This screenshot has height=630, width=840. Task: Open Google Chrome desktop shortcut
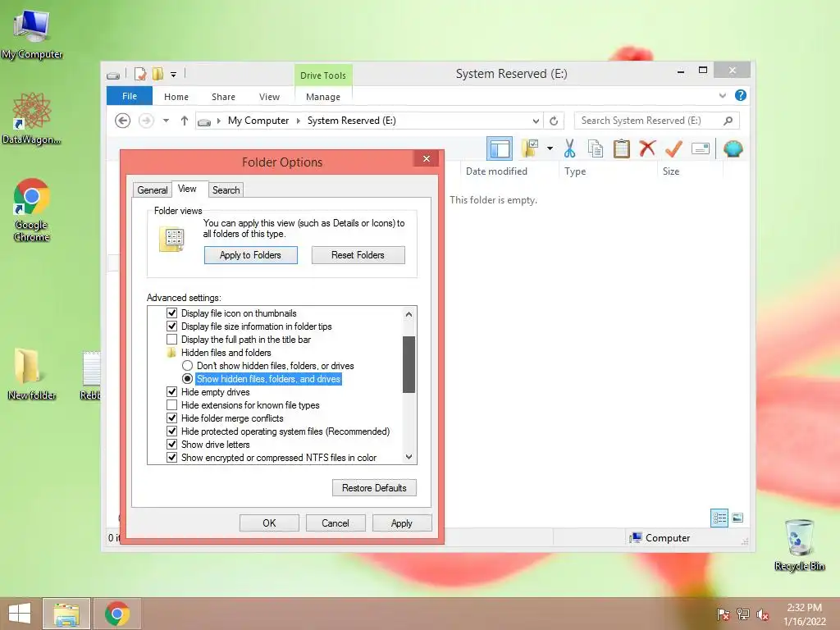pos(32,209)
